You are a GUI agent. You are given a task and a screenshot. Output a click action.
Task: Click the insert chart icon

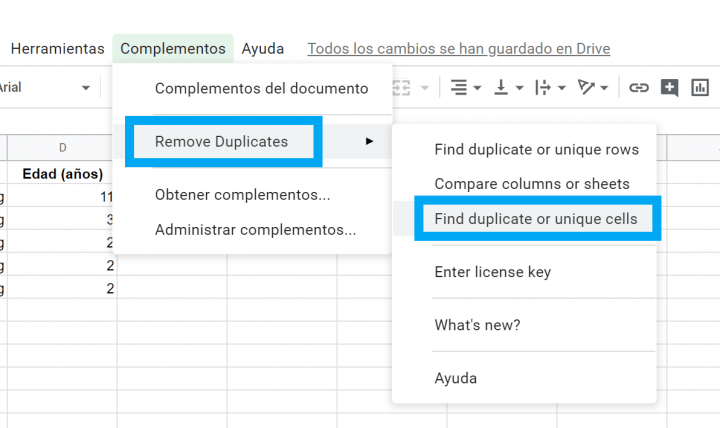click(x=700, y=87)
